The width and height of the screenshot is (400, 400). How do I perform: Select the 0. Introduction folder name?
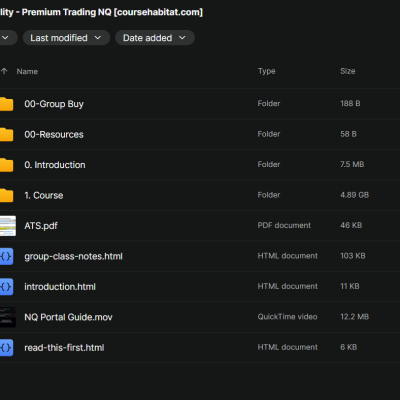point(55,165)
